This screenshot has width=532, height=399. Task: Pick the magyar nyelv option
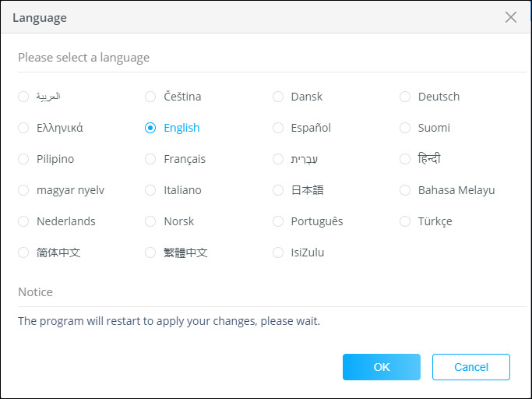[23, 190]
